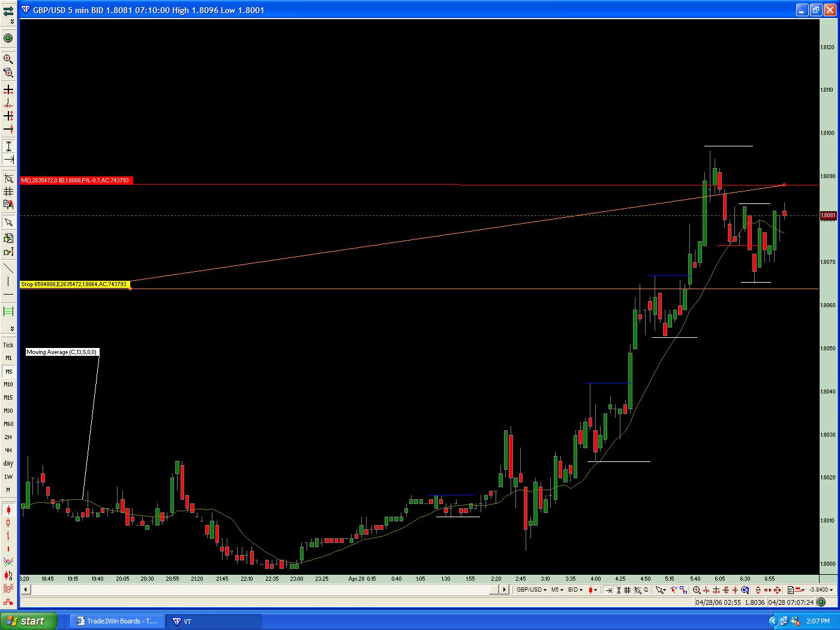Pick the vertical line drawing tool

coord(8,281)
